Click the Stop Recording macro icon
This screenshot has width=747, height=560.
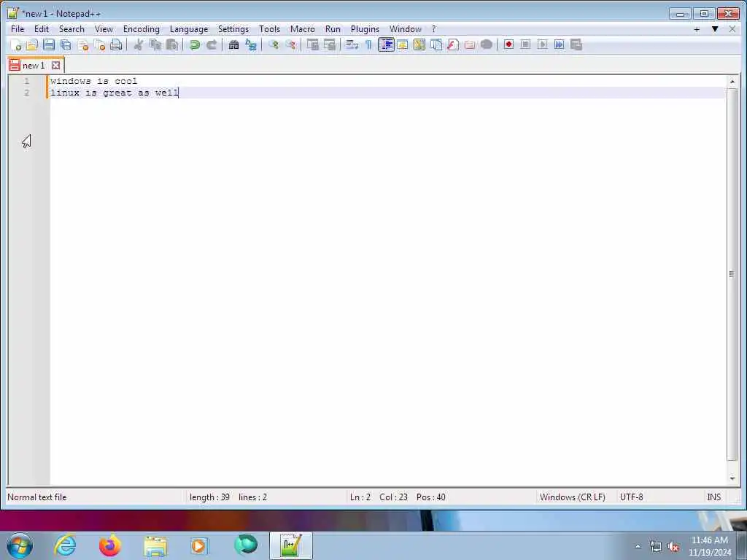525,45
